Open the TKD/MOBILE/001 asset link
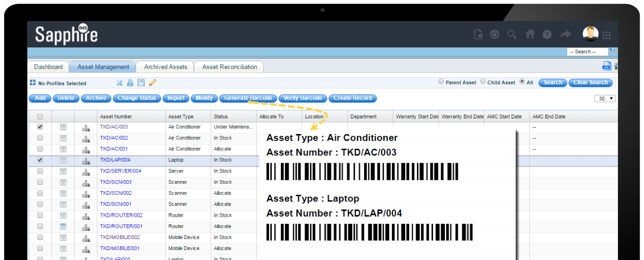The height and width of the screenshot is (260, 644). 120,248
